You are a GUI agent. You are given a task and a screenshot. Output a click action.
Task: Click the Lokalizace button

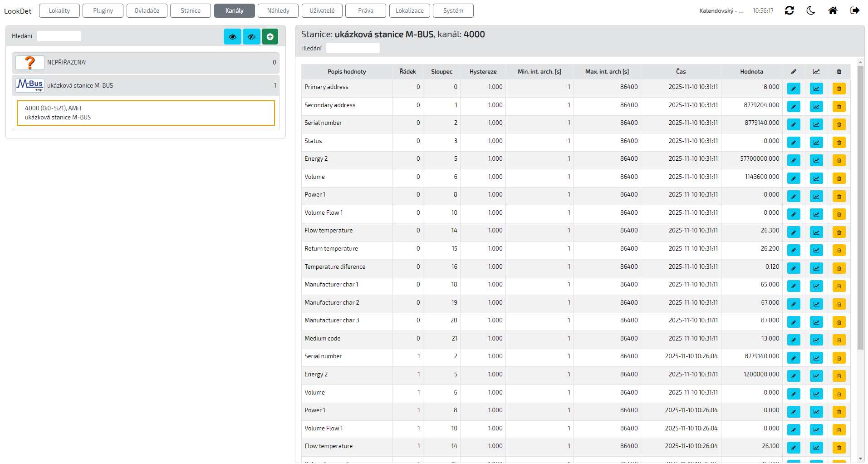[409, 10]
